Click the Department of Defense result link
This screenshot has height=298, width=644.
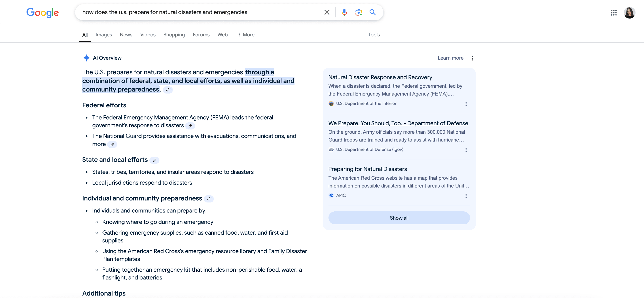(398, 123)
